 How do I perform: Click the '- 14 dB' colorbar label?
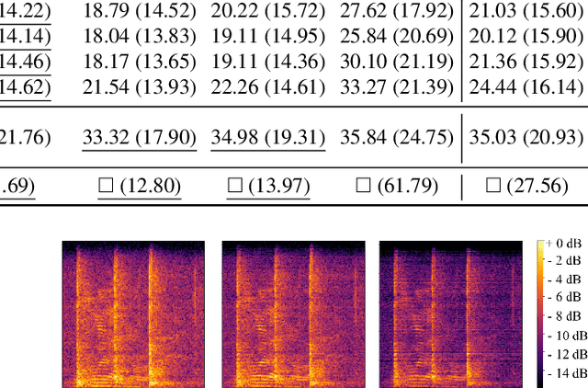point(564,374)
